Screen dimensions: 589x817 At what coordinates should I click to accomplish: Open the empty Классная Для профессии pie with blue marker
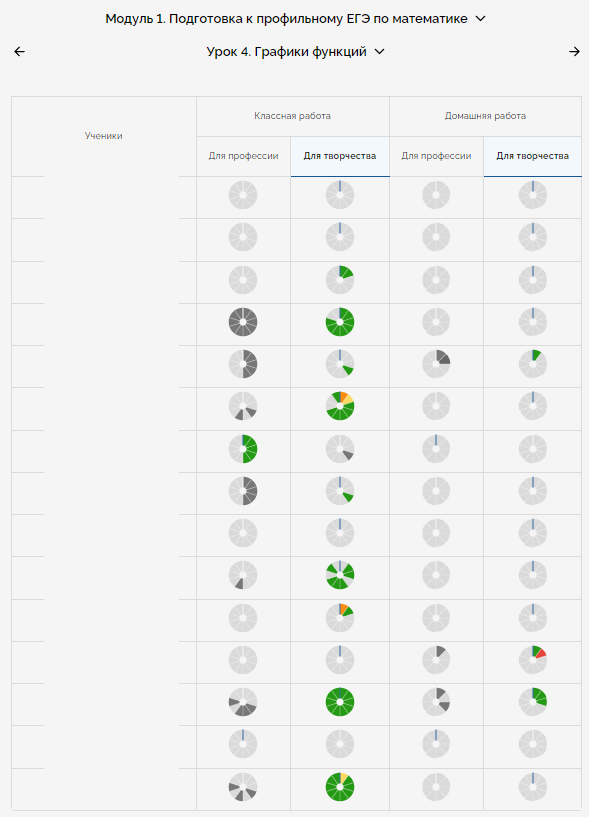pos(243,744)
